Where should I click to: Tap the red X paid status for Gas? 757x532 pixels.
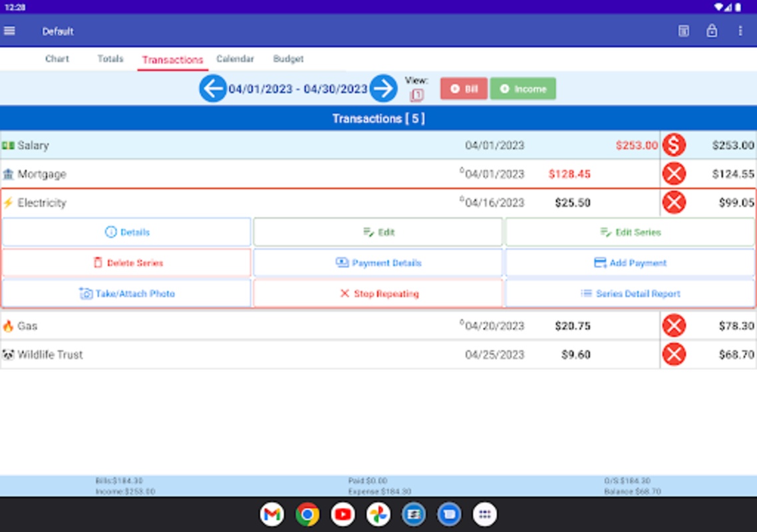(674, 326)
